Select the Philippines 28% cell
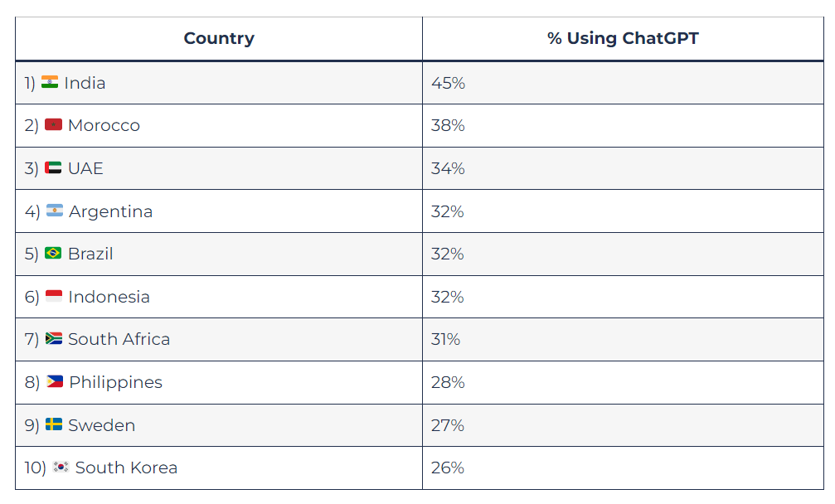 click(623, 382)
